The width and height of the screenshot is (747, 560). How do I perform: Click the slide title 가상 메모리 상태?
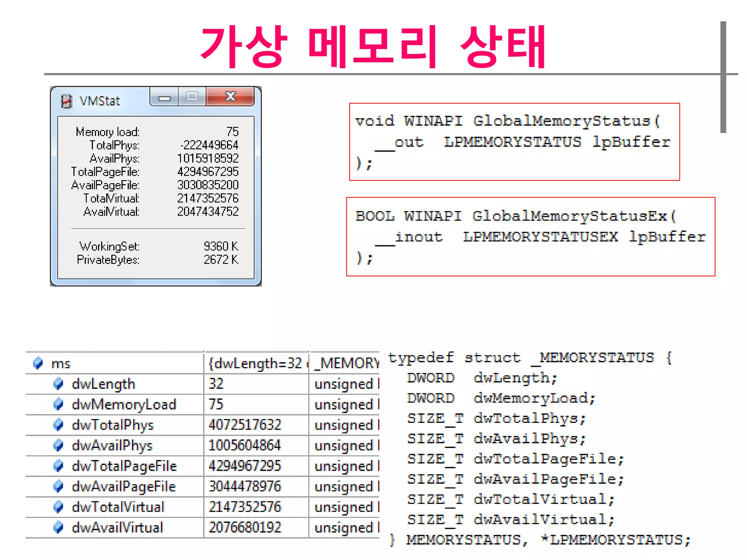coord(373,46)
